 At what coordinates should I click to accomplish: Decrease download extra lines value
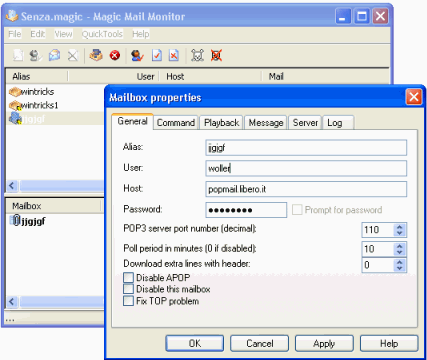pos(400,268)
